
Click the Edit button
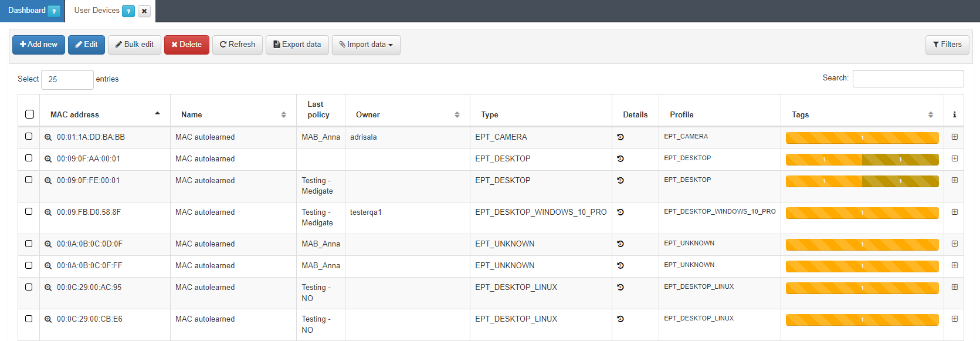pyautogui.click(x=86, y=45)
